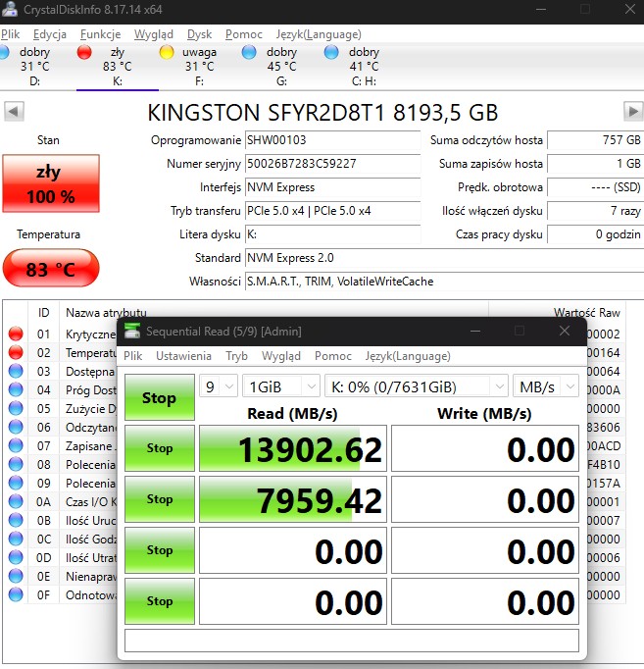Screen dimensions: 644x669
Task: Expand the K: drive selection dropdown
Action: click(416, 386)
